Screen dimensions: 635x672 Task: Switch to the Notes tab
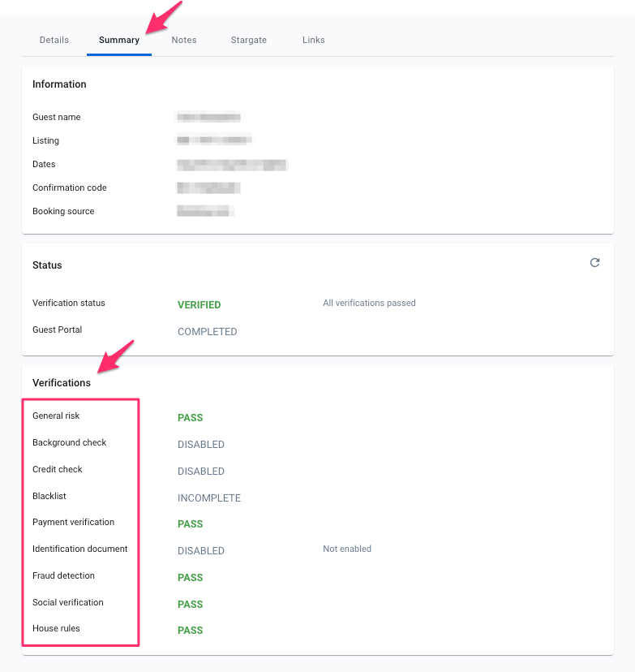click(x=184, y=40)
